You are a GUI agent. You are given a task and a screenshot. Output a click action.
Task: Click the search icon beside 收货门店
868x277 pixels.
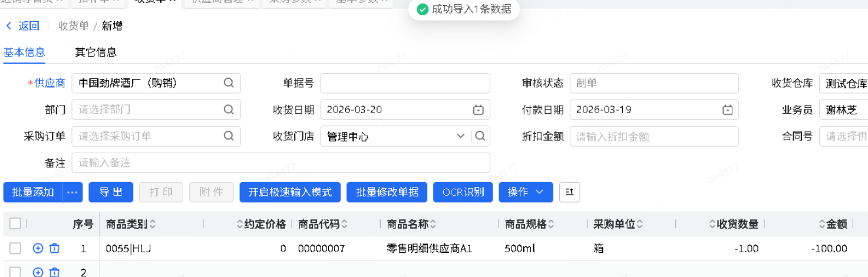(x=480, y=136)
